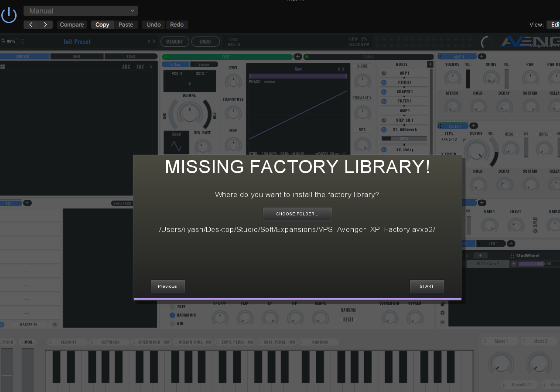
Task: Select next Init Preset arrow
Action: click(x=154, y=41)
